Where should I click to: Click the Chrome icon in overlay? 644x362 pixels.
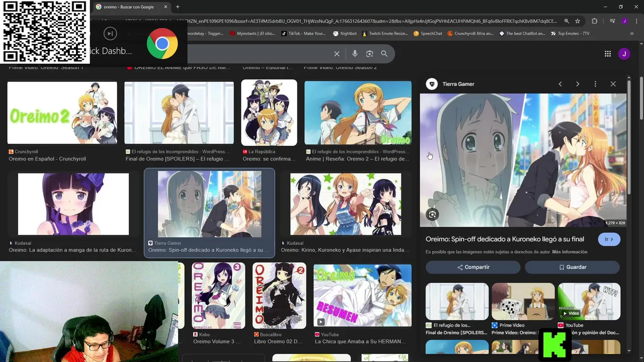162,44
